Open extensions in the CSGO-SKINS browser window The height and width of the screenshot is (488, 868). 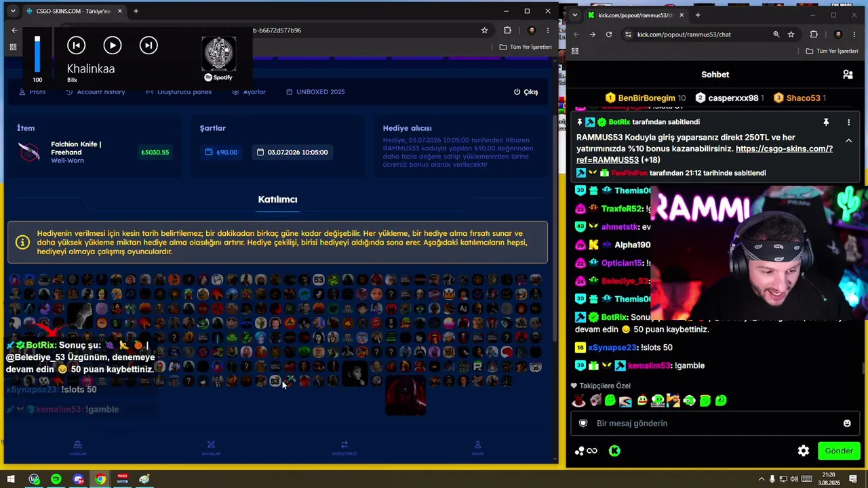pyautogui.click(x=507, y=30)
